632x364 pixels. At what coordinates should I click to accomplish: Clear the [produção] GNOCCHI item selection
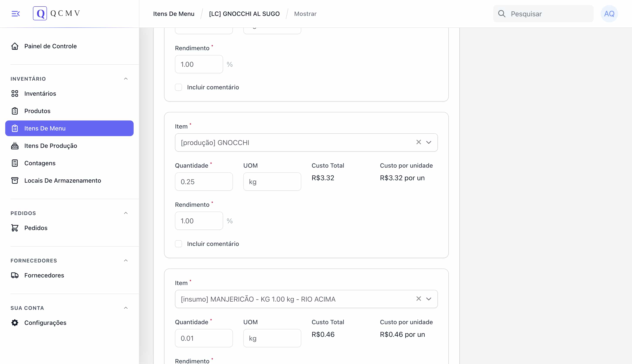coord(418,142)
